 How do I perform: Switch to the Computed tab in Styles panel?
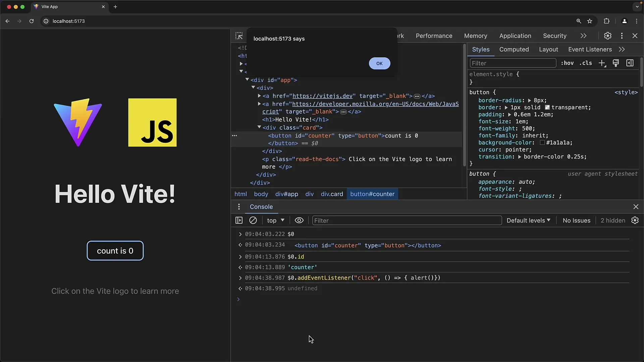click(x=514, y=49)
